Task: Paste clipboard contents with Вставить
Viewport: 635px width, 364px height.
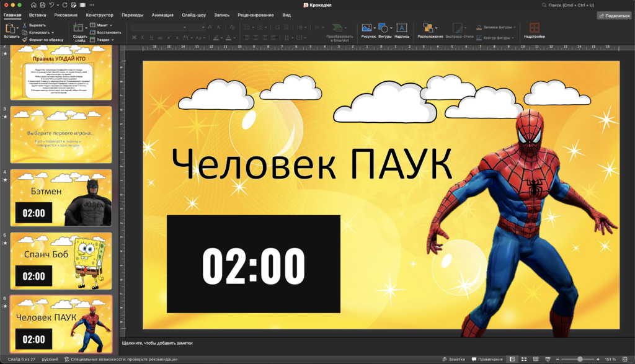Action: tap(10, 31)
